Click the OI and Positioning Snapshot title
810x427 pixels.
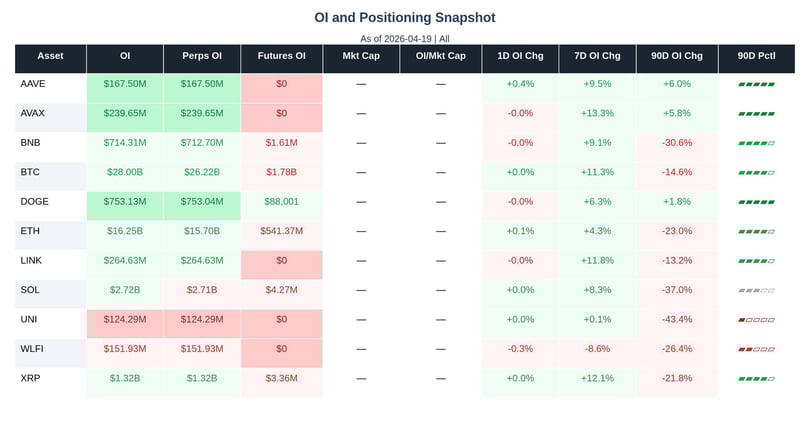point(404,18)
